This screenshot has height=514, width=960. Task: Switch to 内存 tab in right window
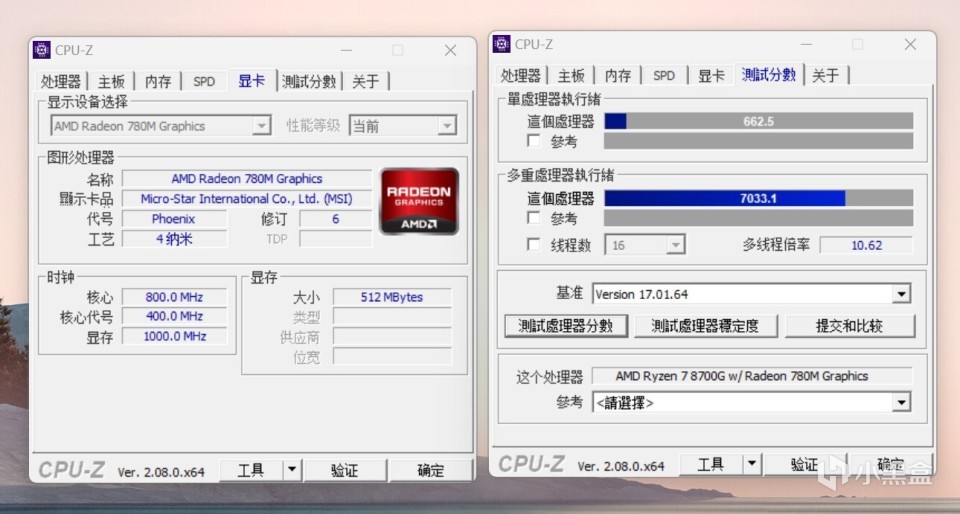pyautogui.click(x=618, y=75)
